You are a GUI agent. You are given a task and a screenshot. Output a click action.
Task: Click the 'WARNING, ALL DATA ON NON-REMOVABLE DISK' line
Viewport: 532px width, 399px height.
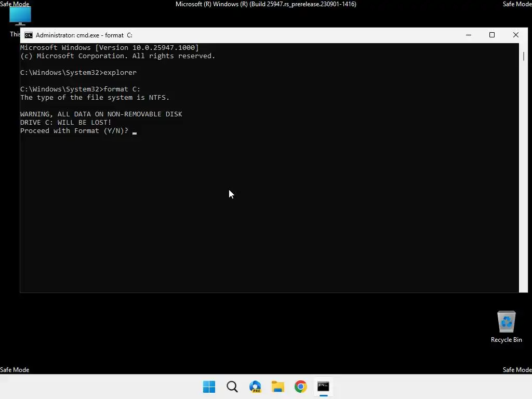pyautogui.click(x=101, y=114)
